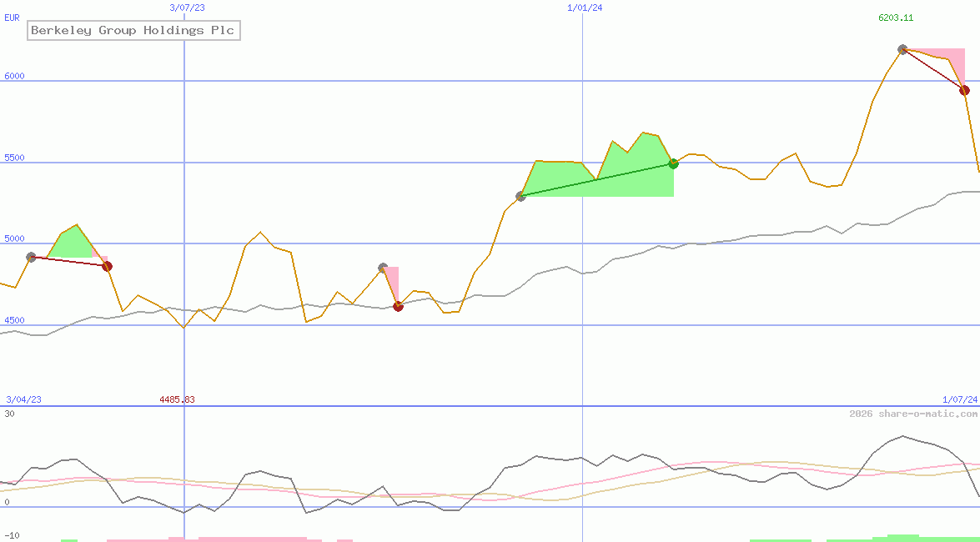Viewport: 980px width, 542px height.
Task: Select the green buy marker near 5500 level
Action: pyautogui.click(x=672, y=163)
